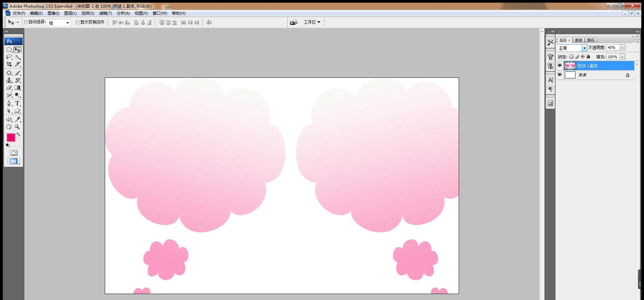Select the Smudge tool
The width and height of the screenshot is (644, 300).
[x=9, y=95]
